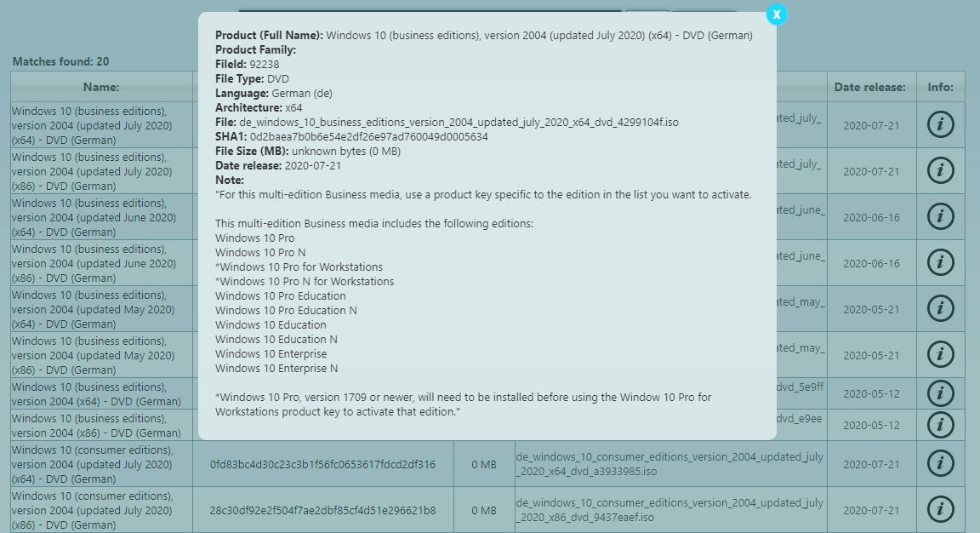Click consumer x86 file name ending 9437eaef.iso
This screenshot has height=533, width=980.
[669, 510]
